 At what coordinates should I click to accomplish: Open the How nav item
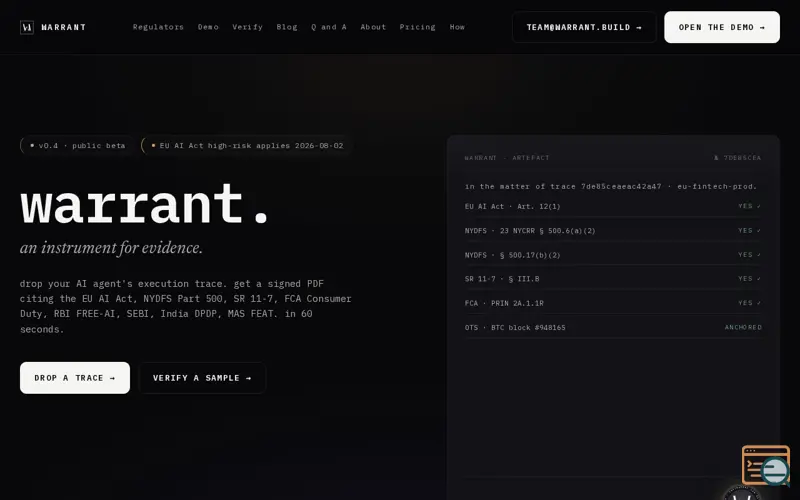click(x=457, y=27)
